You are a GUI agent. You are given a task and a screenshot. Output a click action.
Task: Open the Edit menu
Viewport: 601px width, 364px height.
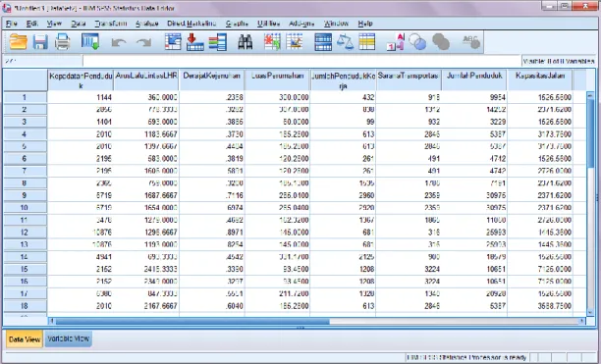pos(32,24)
